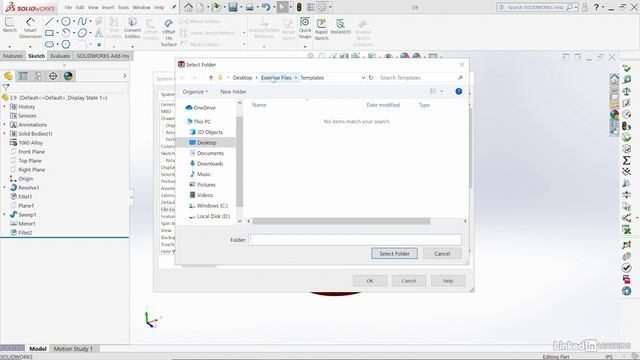Viewport: 640px width, 360px height.
Task: Click Help in System Options dialog
Action: (448, 281)
